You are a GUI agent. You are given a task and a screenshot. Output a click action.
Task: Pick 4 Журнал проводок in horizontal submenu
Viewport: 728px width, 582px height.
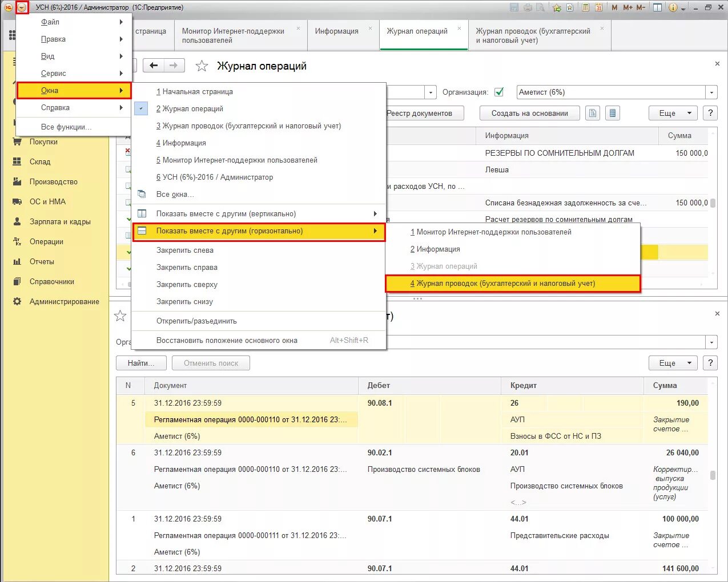coord(513,283)
